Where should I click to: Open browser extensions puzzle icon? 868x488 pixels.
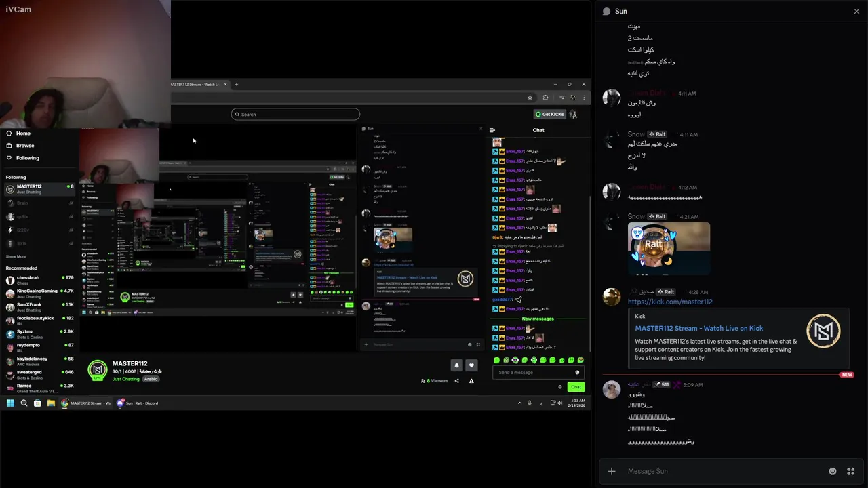pos(545,98)
